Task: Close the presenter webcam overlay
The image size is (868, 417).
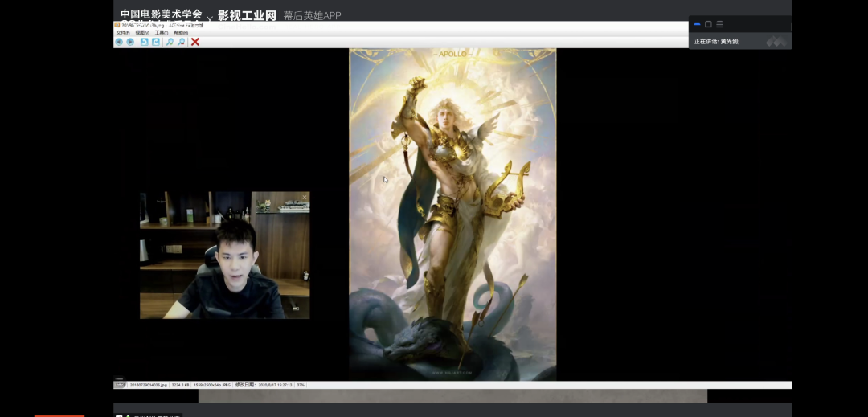Action: tap(305, 197)
